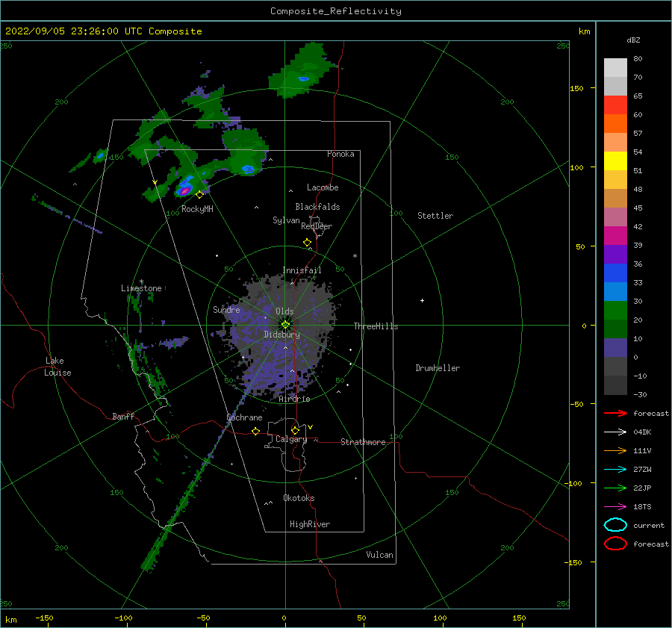This screenshot has width=672, height=628.
Task: Click the Strathmore town label
Action: tap(363, 442)
